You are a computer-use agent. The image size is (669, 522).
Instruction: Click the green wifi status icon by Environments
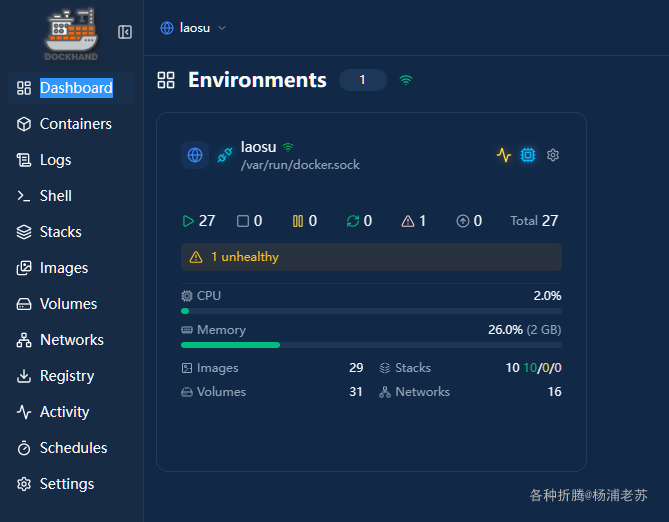click(406, 80)
